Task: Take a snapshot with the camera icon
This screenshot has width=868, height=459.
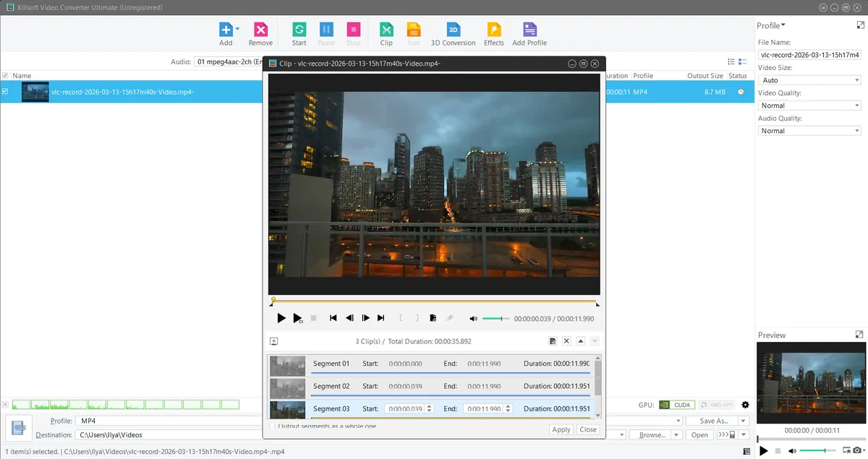Action: 856,451
